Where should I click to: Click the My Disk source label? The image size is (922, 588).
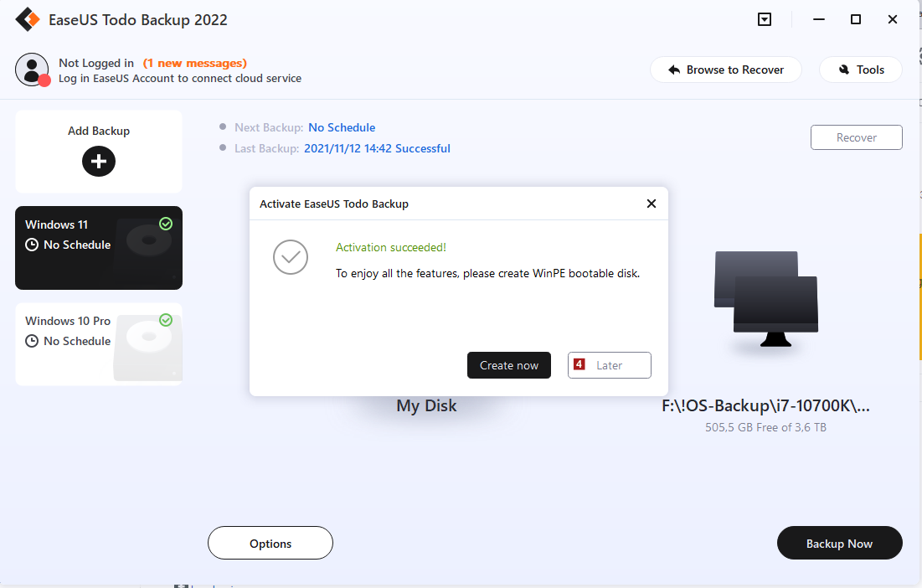(x=426, y=405)
